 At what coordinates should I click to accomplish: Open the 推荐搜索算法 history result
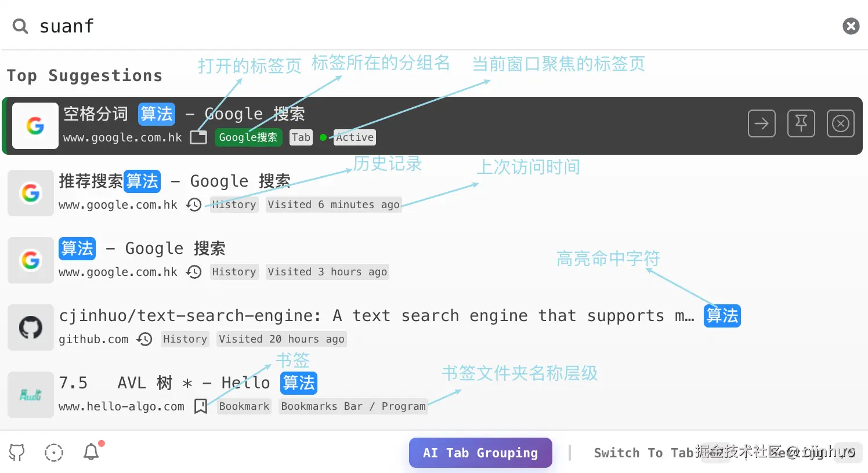pos(432,193)
